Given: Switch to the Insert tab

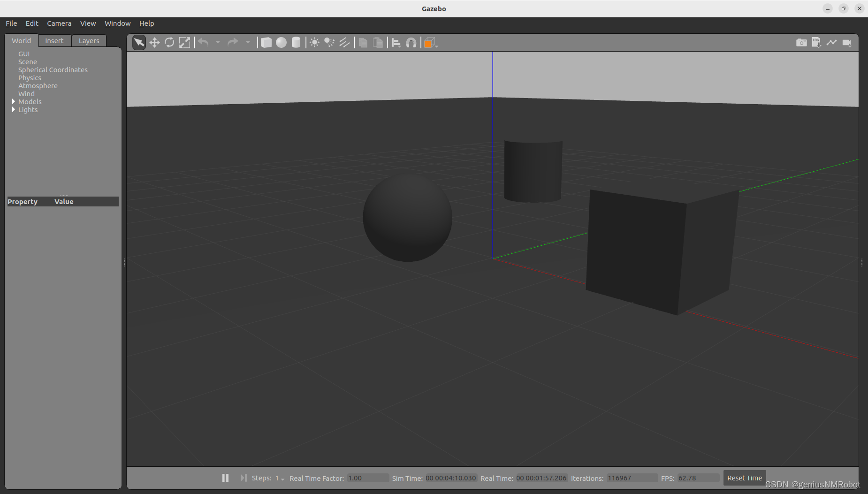Looking at the screenshot, I should [x=55, y=40].
